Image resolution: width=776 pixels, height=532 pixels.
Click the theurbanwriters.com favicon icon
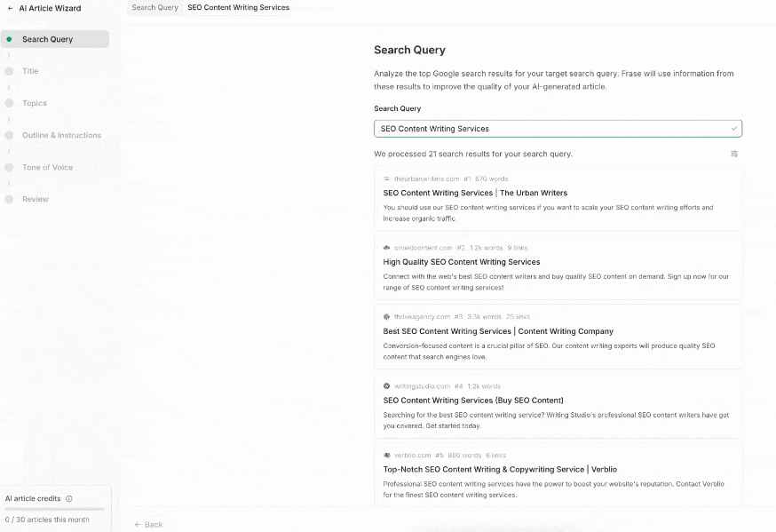click(x=386, y=179)
